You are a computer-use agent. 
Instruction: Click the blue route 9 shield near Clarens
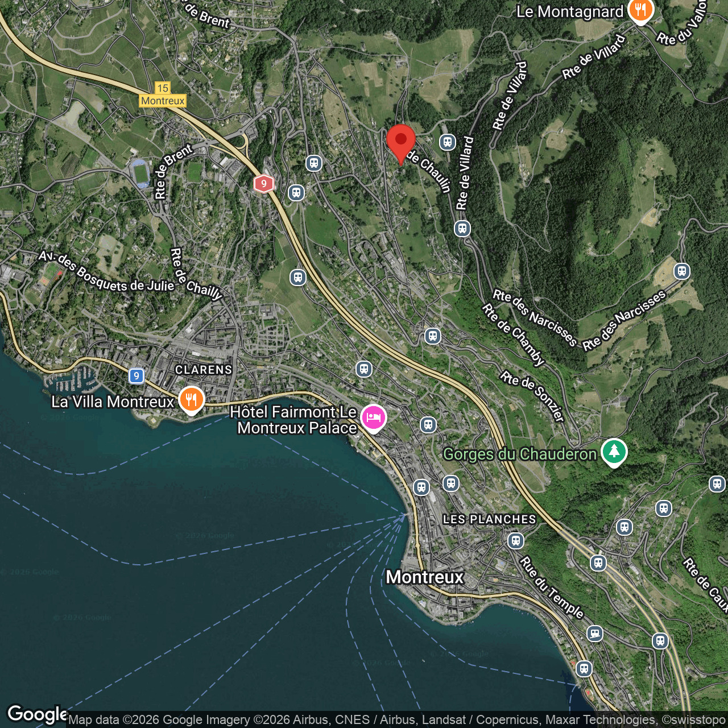pyautogui.click(x=136, y=376)
